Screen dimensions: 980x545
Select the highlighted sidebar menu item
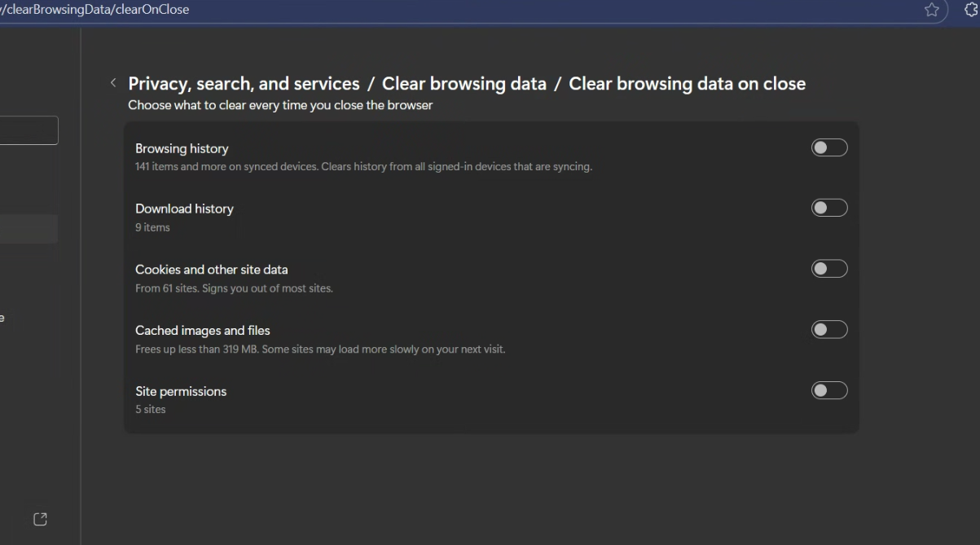pyautogui.click(x=29, y=229)
